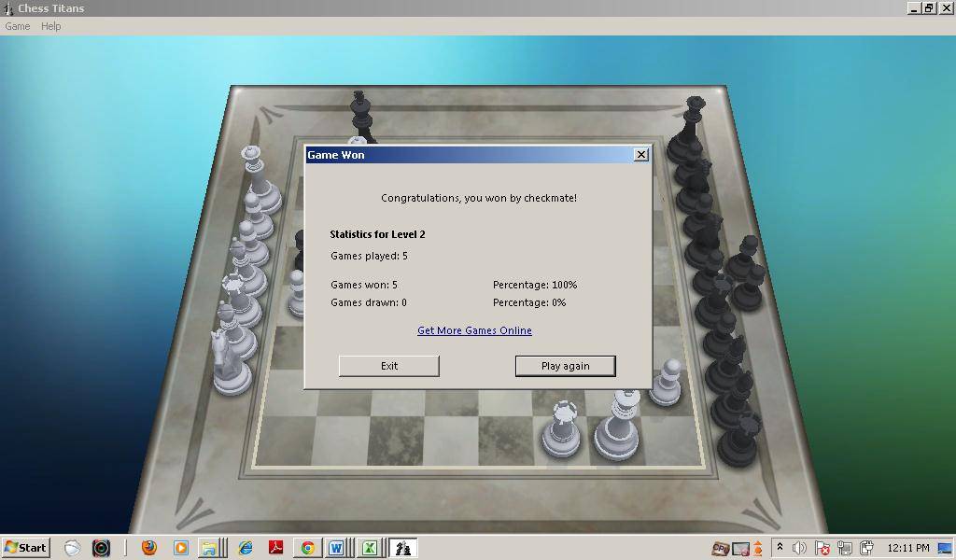Image resolution: width=956 pixels, height=560 pixels.
Task: Click the 12:11 PM taskbar clock
Action: pyautogui.click(x=907, y=548)
